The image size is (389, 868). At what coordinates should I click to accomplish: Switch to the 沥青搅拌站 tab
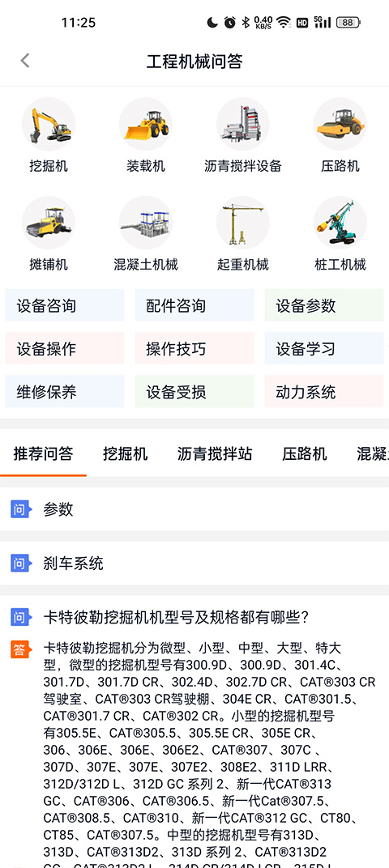pos(215,454)
